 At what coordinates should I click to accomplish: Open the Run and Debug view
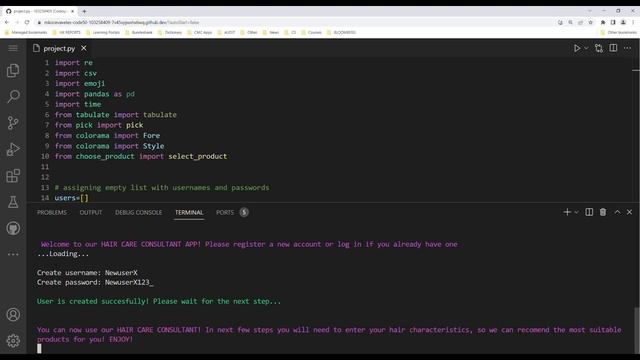[x=13, y=149]
